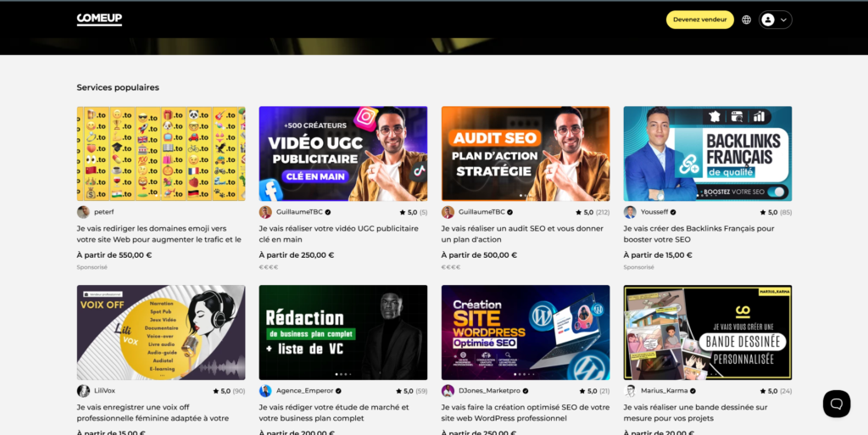Open the Voix Off LiliVox thumbnail
Image resolution: width=868 pixels, height=435 pixels.
161,332
